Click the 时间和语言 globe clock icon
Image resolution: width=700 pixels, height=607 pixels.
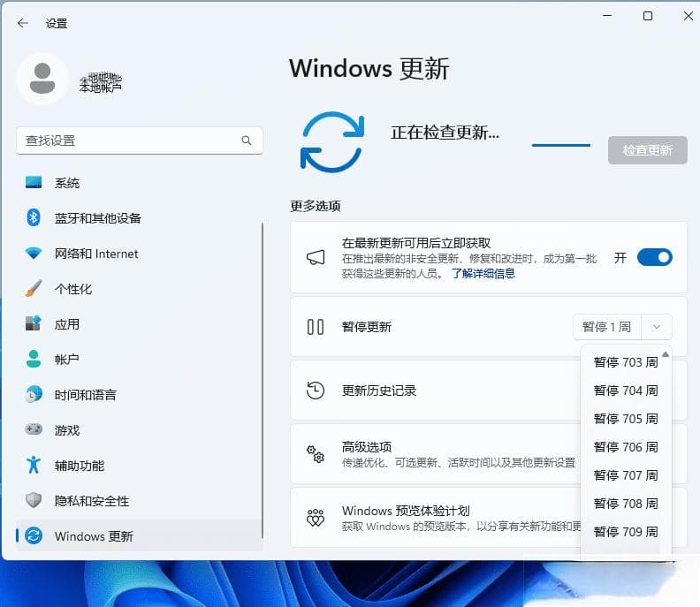tap(34, 394)
